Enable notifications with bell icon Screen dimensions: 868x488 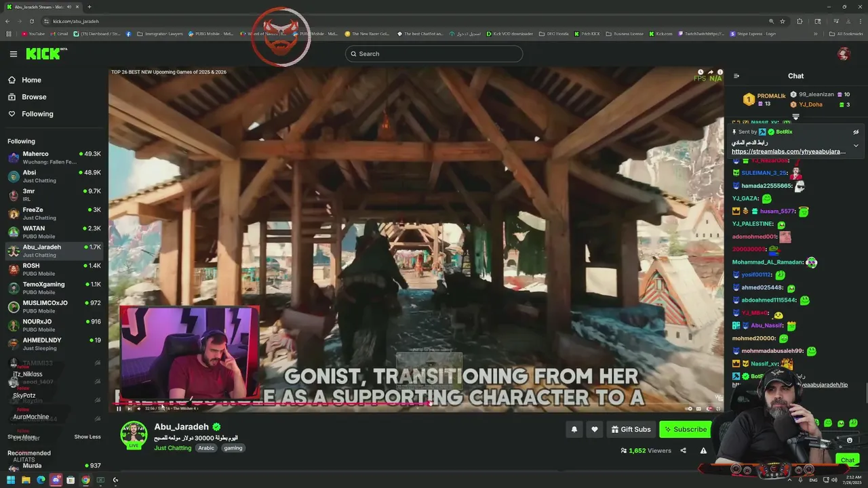click(574, 429)
